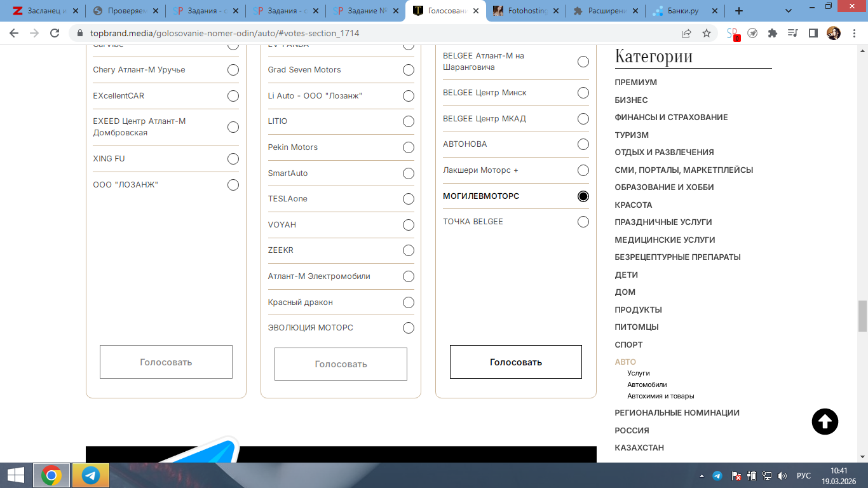This screenshot has width=868, height=488.
Task: Switch the РУС keyboard language indicator
Action: [803, 475]
